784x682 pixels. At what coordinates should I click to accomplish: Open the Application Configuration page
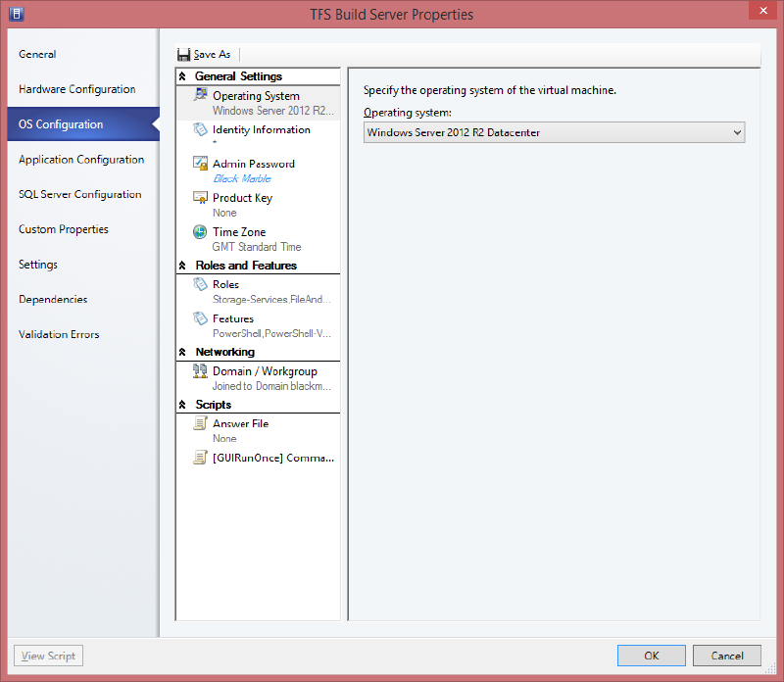point(81,159)
